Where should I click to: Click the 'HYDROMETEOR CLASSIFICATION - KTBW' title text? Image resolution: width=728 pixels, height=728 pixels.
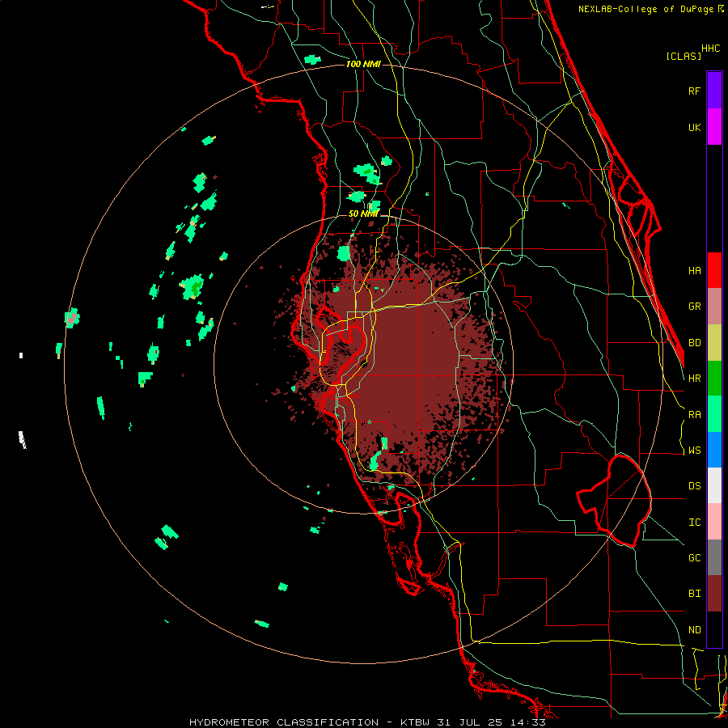pyautogui.click(x=309, y=722)
